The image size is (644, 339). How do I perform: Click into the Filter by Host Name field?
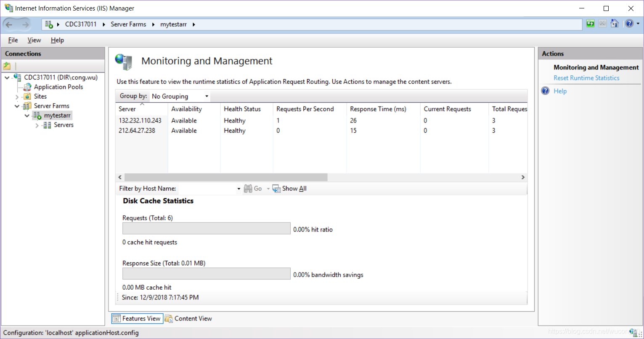pyautogui.click(x=207, y=189)
